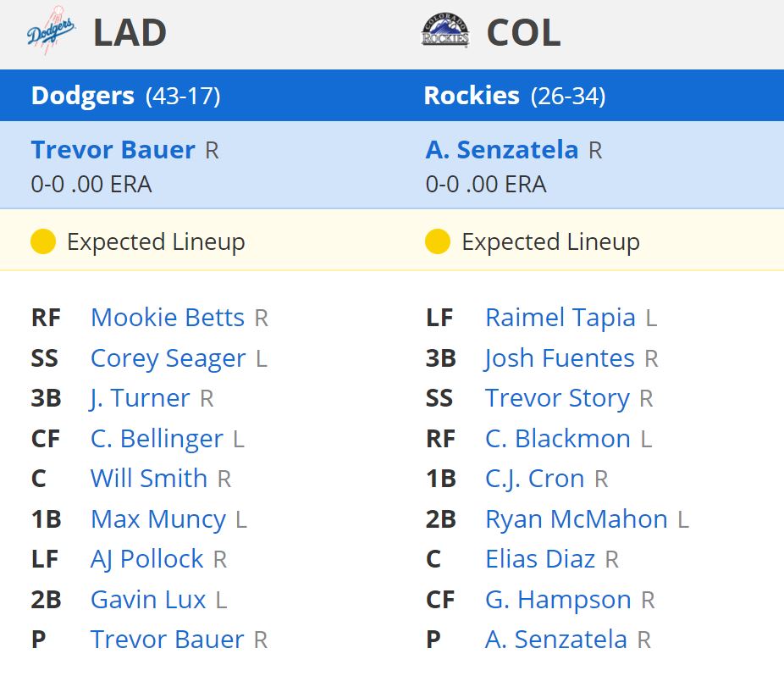Click the yellow dot beside Rockies Expected Lineup

pos(438,241)
